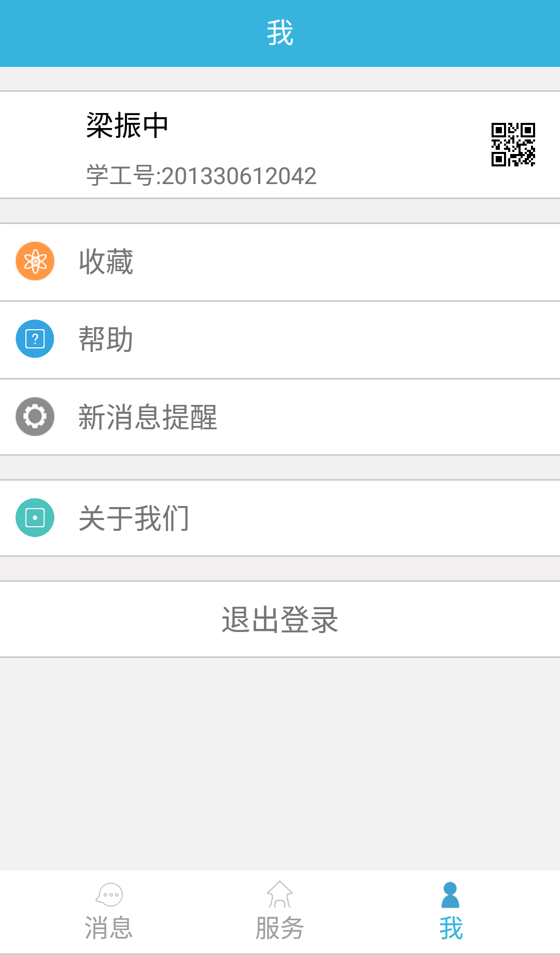Viewport: 560px width, 955px height.
Task: Tap the 消息 chat bubble icon
Action: pyautogui.click(x=109, y=894)
